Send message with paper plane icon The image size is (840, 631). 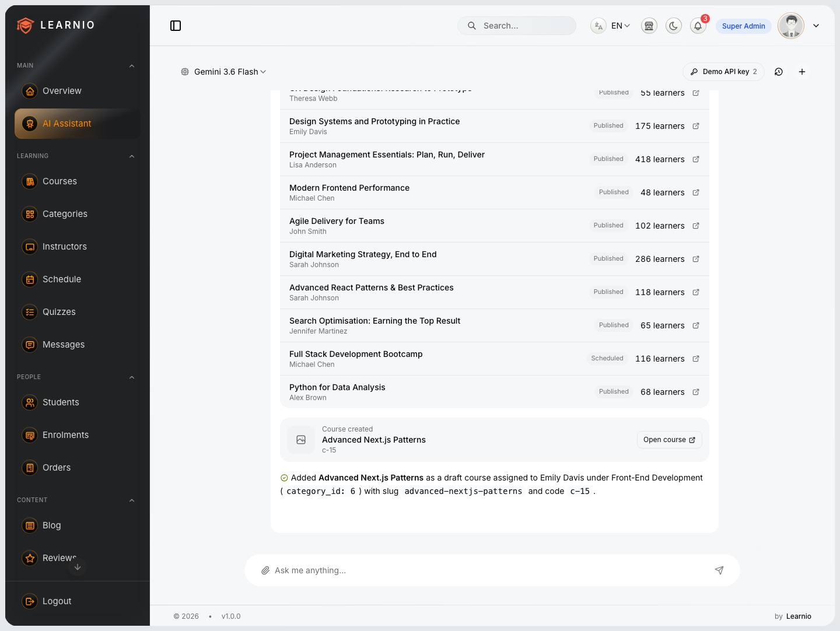tap(719, 570)
